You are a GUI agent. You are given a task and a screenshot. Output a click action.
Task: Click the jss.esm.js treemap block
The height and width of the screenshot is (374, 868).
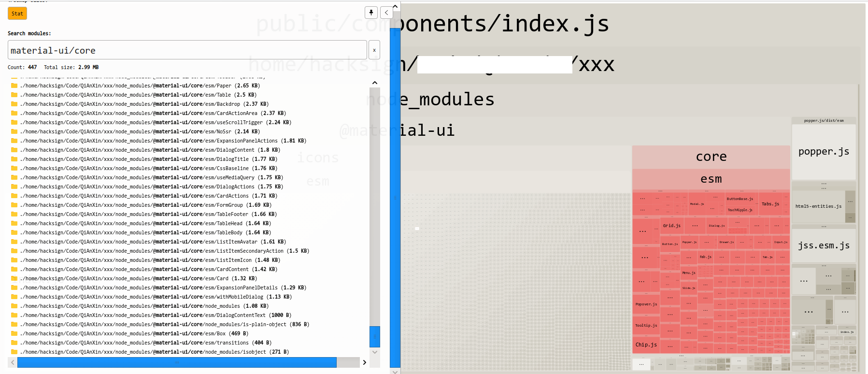tap(824, 245)
